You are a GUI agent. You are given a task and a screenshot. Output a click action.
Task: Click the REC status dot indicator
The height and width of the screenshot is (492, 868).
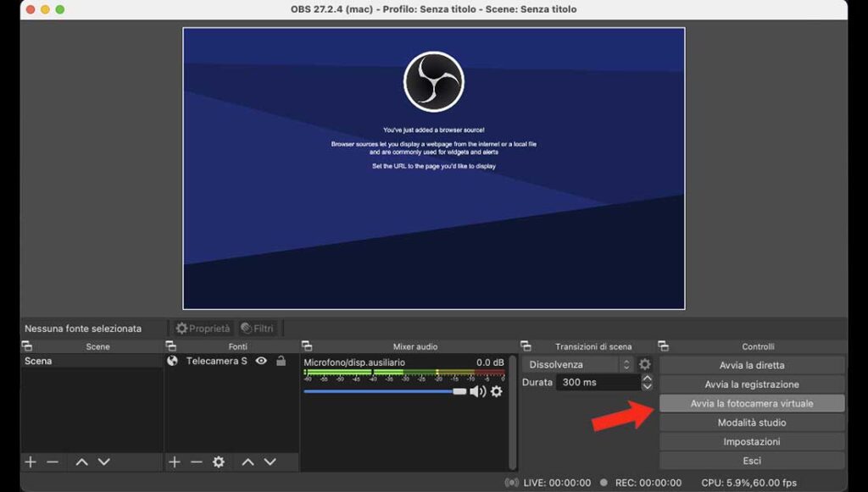pyautogui.click(x=604, y=483)
